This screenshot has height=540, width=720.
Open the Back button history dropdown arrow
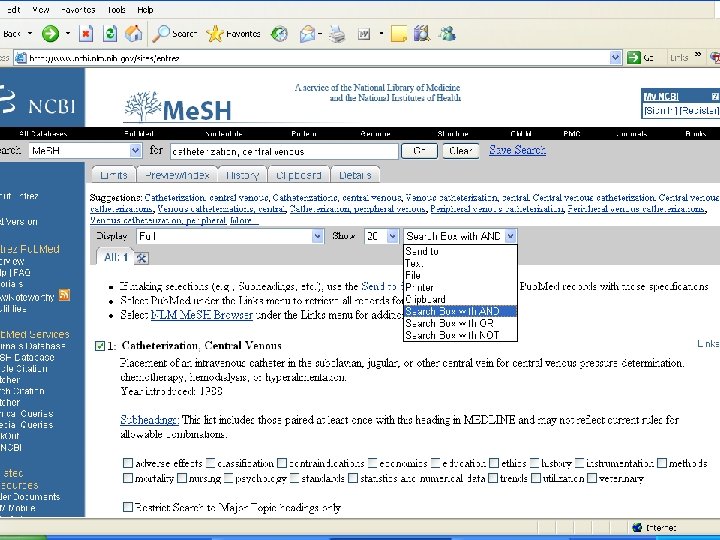[x=30, y=34]
